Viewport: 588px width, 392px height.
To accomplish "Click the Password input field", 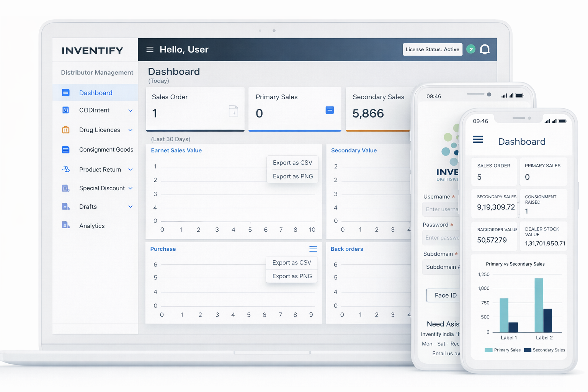I will click(x=441, y=238).
